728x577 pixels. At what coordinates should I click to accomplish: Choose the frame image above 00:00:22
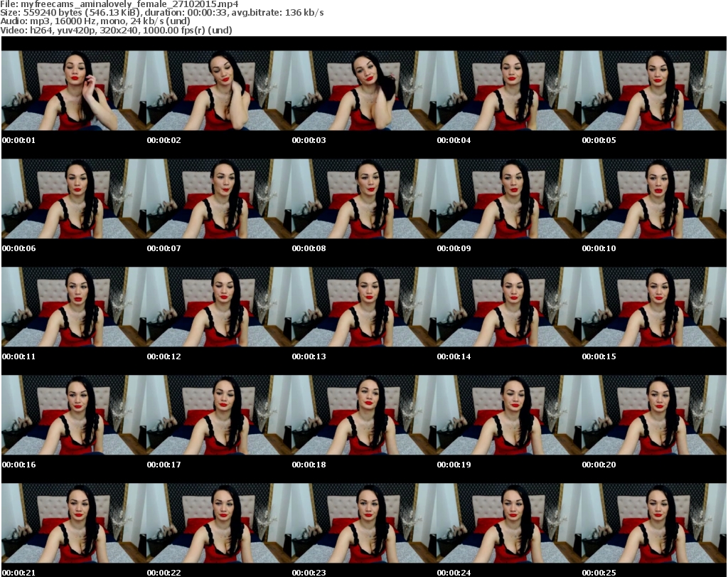pos(219,523)
